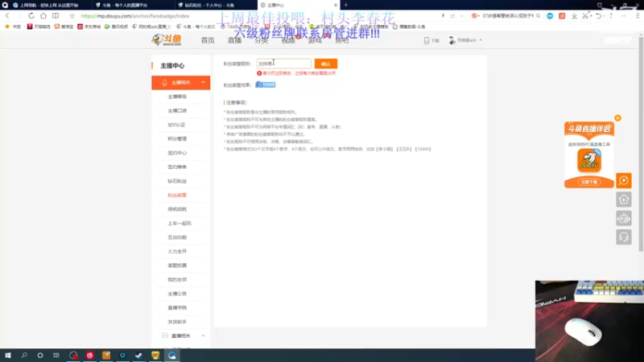This screenshot has width=644, height=362.
Task: Open 火力全开 in the sidebar
Action: 177,251
